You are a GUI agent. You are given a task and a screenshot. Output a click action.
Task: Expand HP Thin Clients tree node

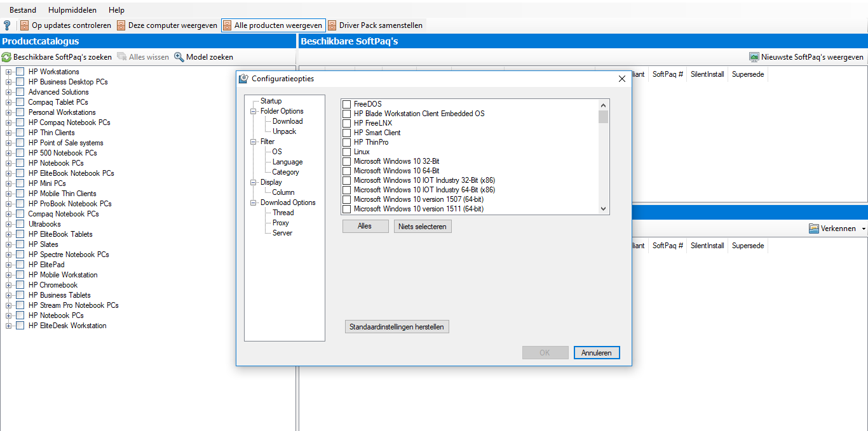coord(9,133)
